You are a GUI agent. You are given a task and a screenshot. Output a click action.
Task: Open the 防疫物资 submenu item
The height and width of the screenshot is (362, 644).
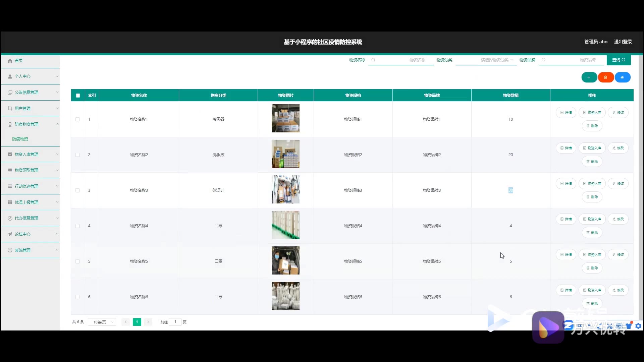point(20,139)
